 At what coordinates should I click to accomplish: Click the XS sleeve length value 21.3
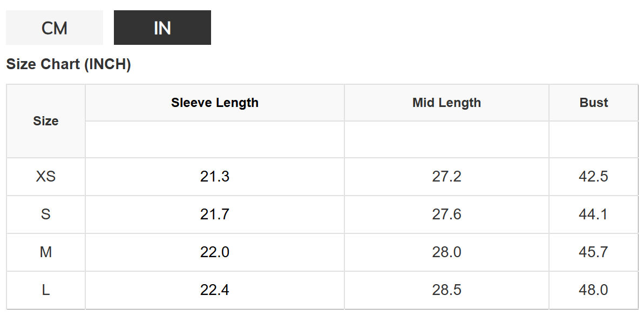point(214,177)
